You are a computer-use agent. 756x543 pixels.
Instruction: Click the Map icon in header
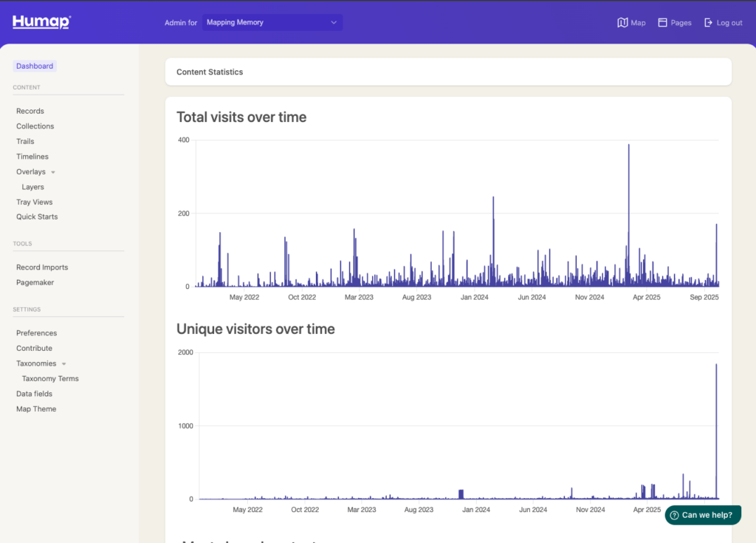pos(622,23)
